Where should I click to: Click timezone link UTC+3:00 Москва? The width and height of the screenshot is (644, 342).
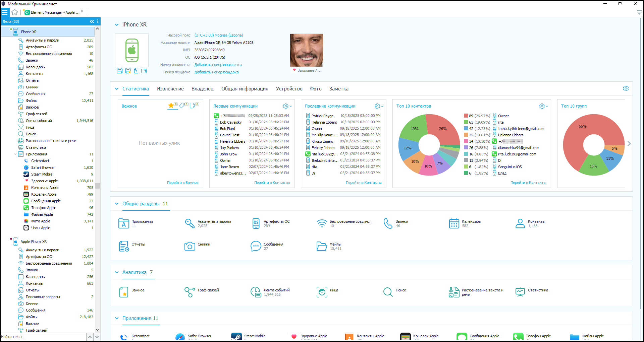click(x=218, y=35)
